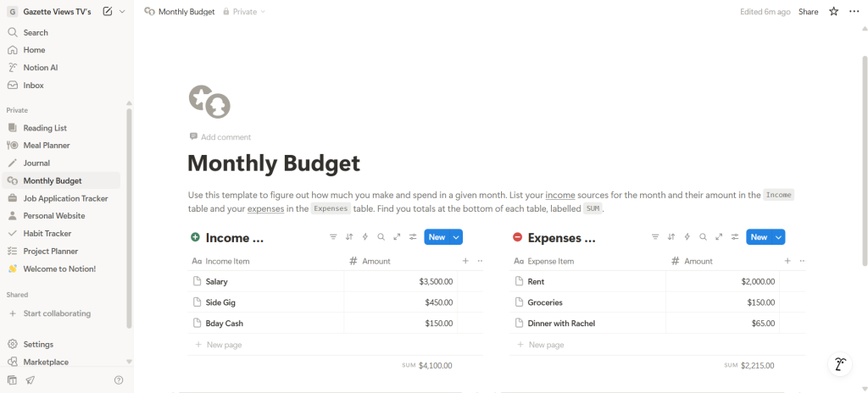
Task: Open the page more options menu
Action: click(854, 12)
